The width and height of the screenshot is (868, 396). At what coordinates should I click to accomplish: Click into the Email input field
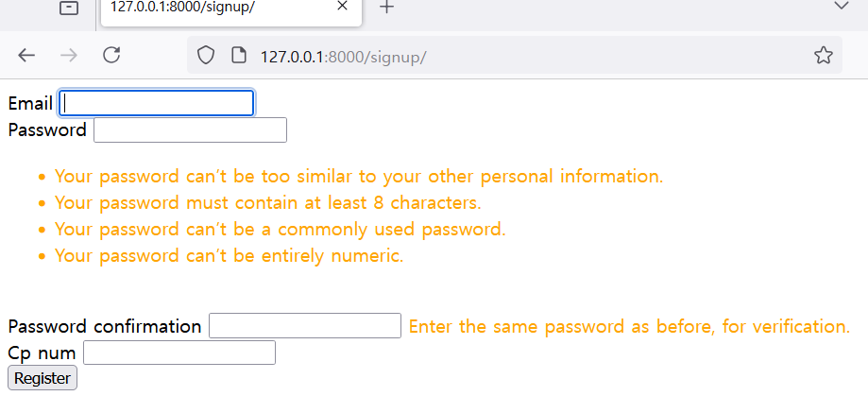pyautogui.click(x=157, y=103)
